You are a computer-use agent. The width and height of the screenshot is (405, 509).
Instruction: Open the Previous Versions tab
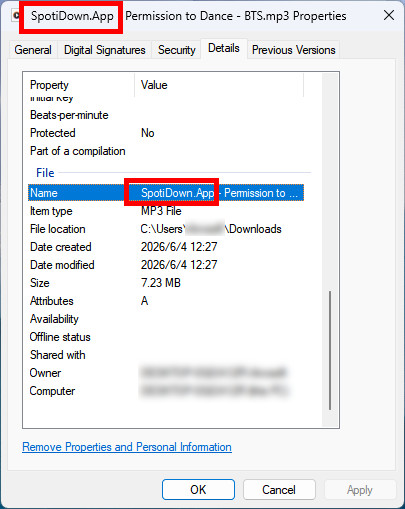(x=293, y=50)
